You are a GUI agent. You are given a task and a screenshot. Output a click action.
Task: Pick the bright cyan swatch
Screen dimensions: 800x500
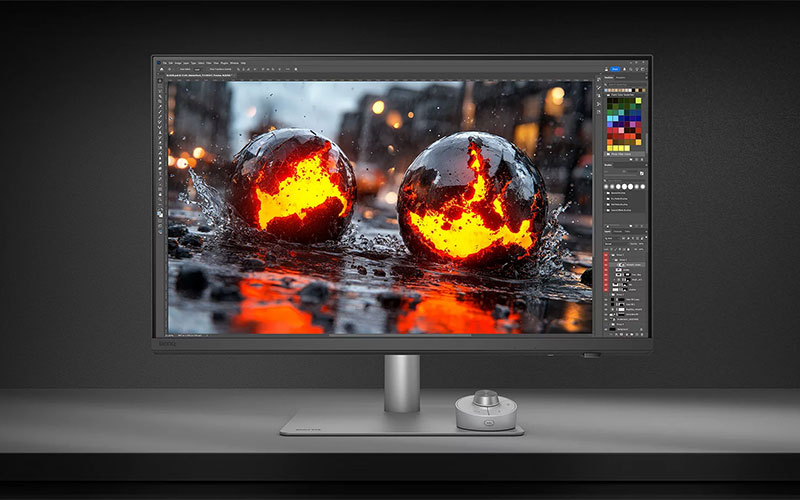pos(610,118)
